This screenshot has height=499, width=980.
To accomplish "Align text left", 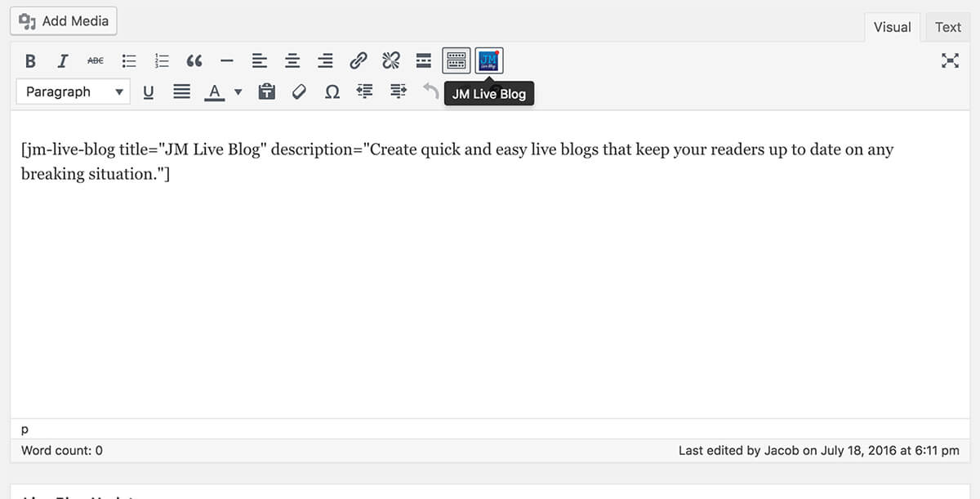I will point(260,61).
